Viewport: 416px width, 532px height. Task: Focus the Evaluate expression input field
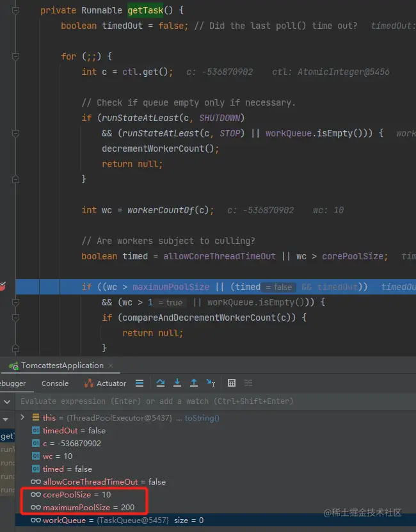point(217,401)
